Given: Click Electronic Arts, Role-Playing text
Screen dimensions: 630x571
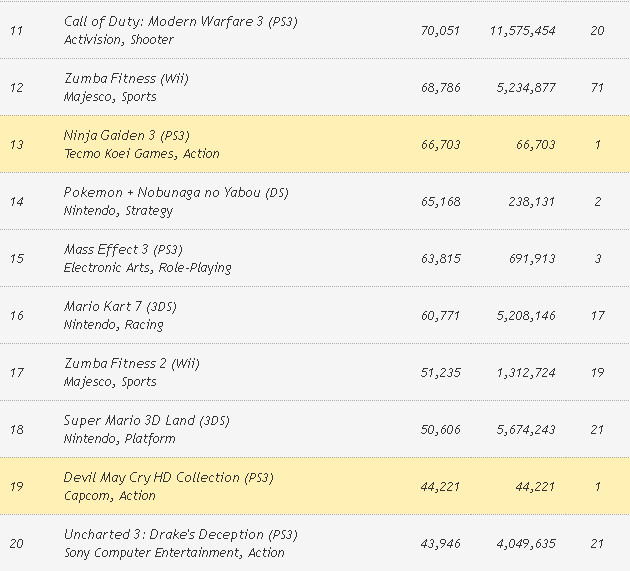Looking at the screenshot, I should pyautogui.click(x=147, y=268).
